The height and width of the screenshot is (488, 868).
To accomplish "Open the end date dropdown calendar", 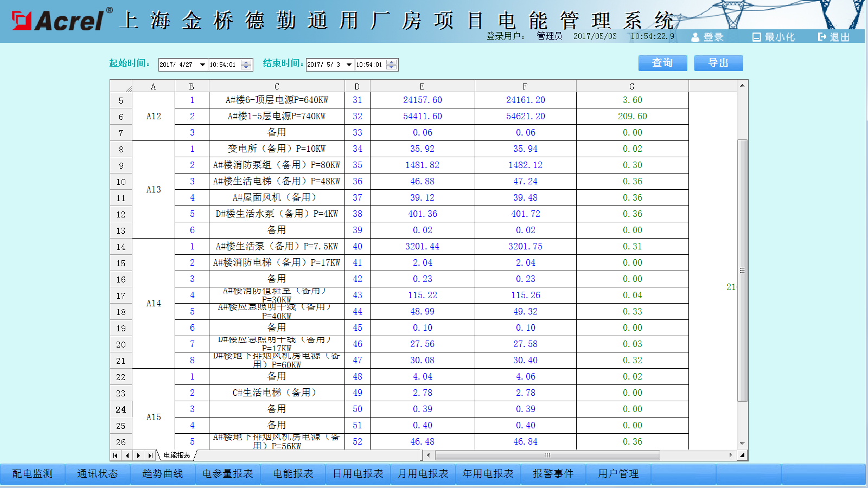I will [x=349, y=65].
